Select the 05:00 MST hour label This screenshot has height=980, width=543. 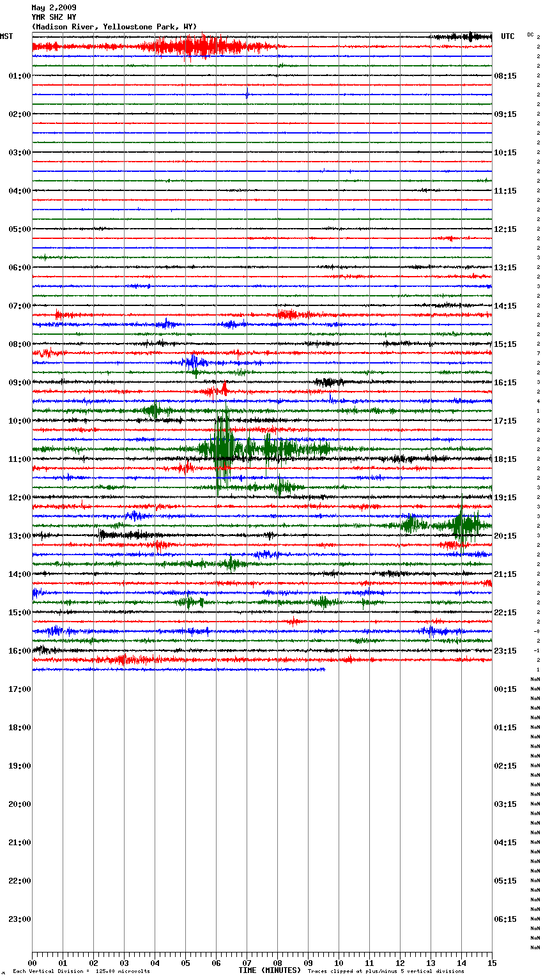(20, 229)
